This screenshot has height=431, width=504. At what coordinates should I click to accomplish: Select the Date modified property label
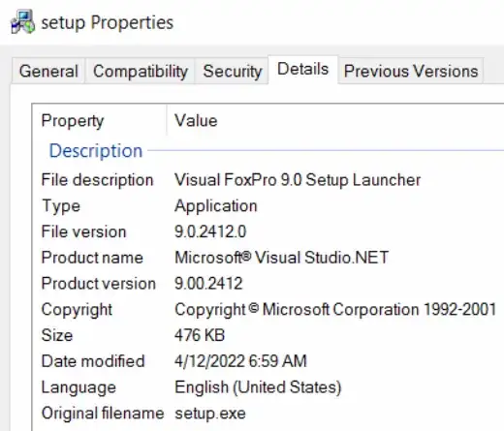pyautogui.click(x=93, y=361)
